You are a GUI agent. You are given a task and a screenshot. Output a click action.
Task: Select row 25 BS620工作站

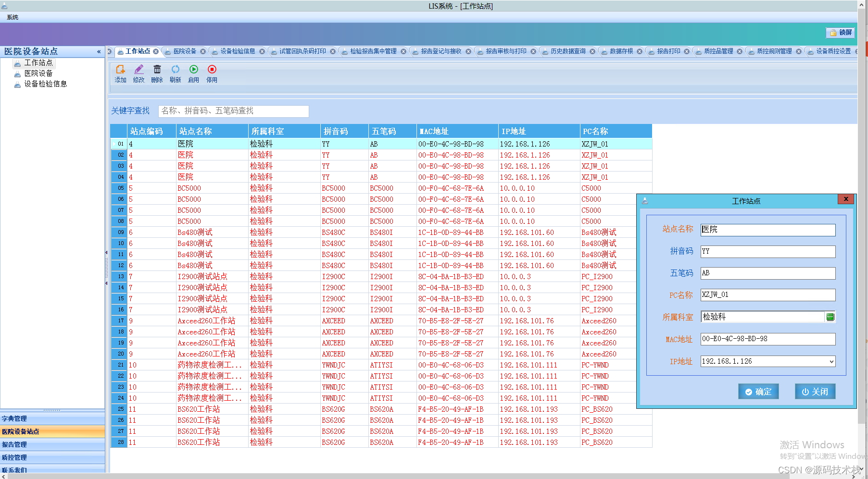(x=381, y=409)
